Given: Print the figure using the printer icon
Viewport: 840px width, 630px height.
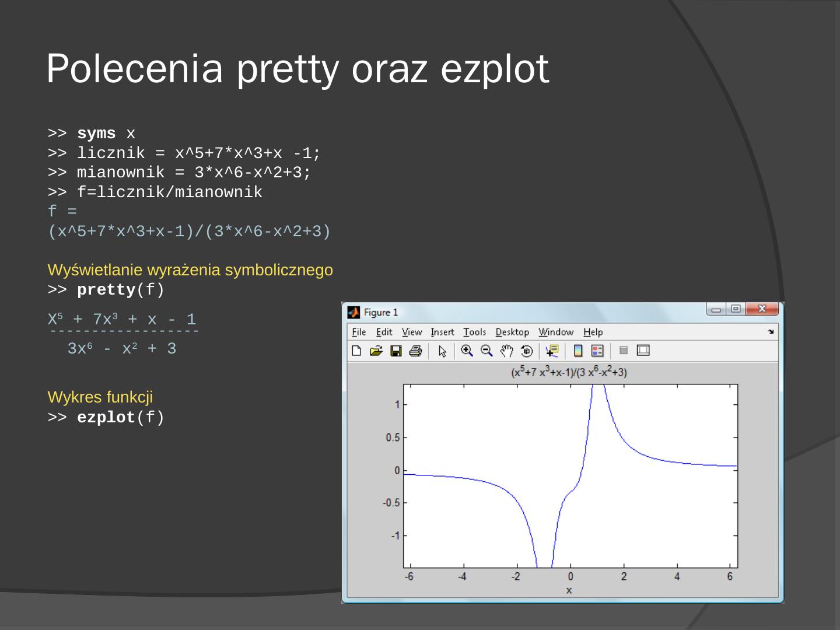Looking at the screenshot, I should 415,351.
